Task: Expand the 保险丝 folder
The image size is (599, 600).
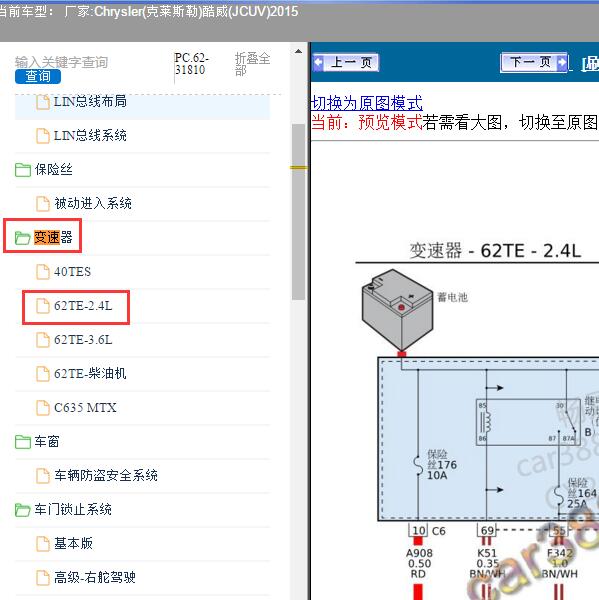Action: [x=54, y=169]
